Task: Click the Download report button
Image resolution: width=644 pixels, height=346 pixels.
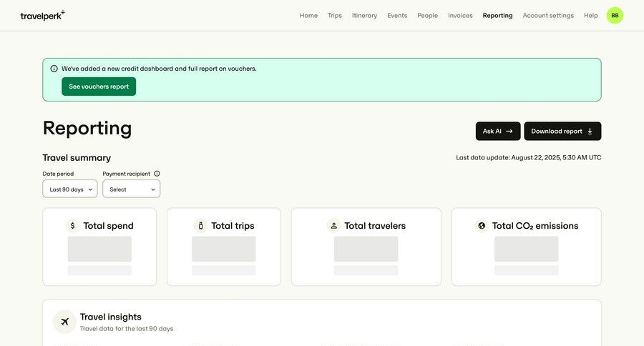Action: (x=562, y=132)
